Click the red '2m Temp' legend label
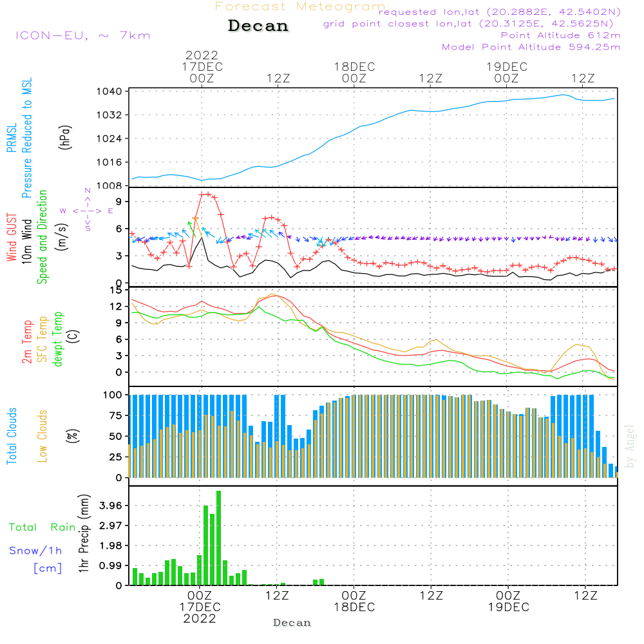 click(26, 342)
